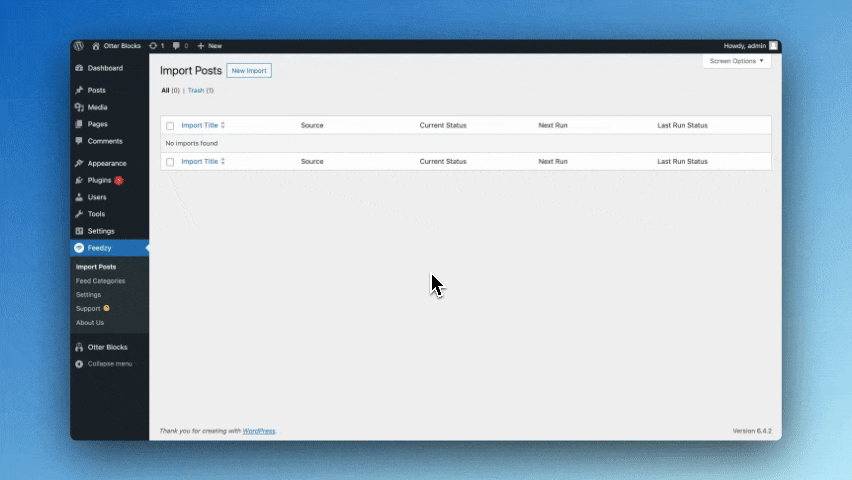
Task: Click the New label in admin bar
Action: point(215,46)
